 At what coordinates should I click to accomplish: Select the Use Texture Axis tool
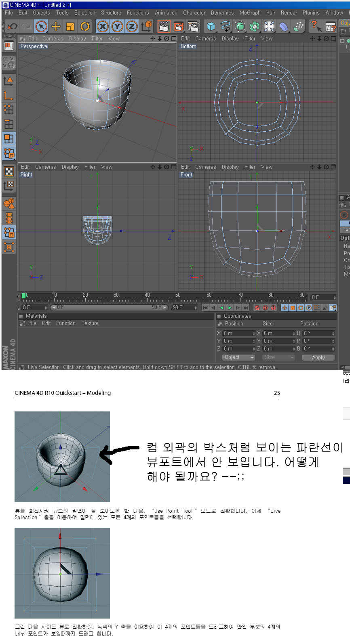point(9,185)
